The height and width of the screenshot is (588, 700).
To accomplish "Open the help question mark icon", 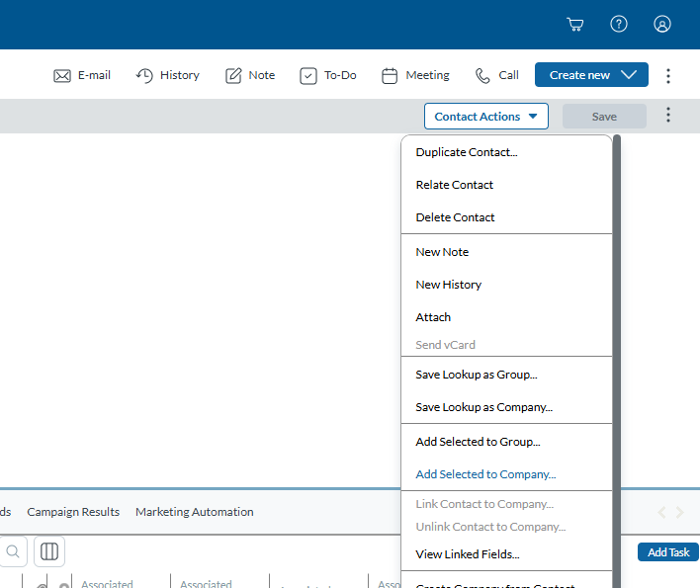I will coord(619,24).
